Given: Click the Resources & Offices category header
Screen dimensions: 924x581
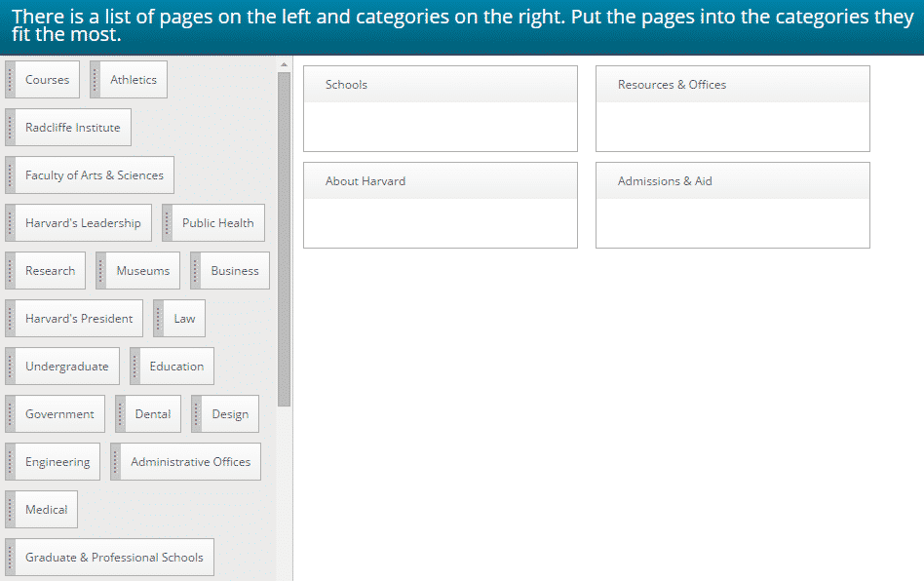Looking at the screenshot, I should [732, 85].
